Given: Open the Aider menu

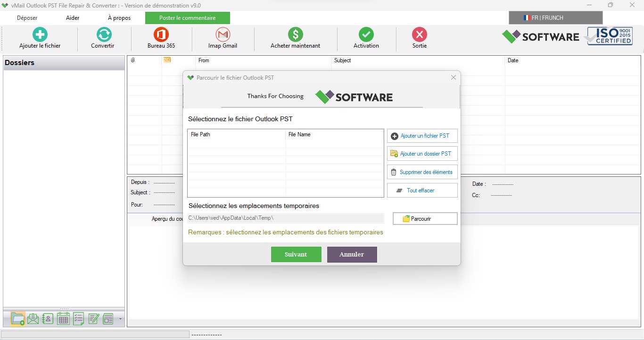Looking at the screenshot, I should click(73, 18).
